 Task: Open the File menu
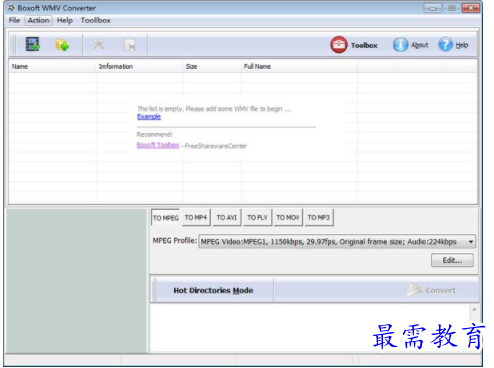click(x=14, y=20)
